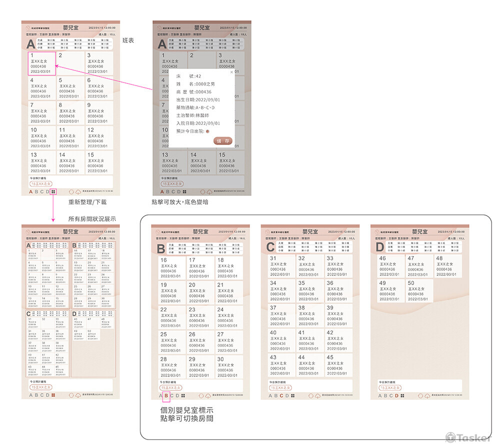Click the 15王XX之女 discharge tag in room A
The width and height of the screenshot is (500, 448).
click(43, 183)
